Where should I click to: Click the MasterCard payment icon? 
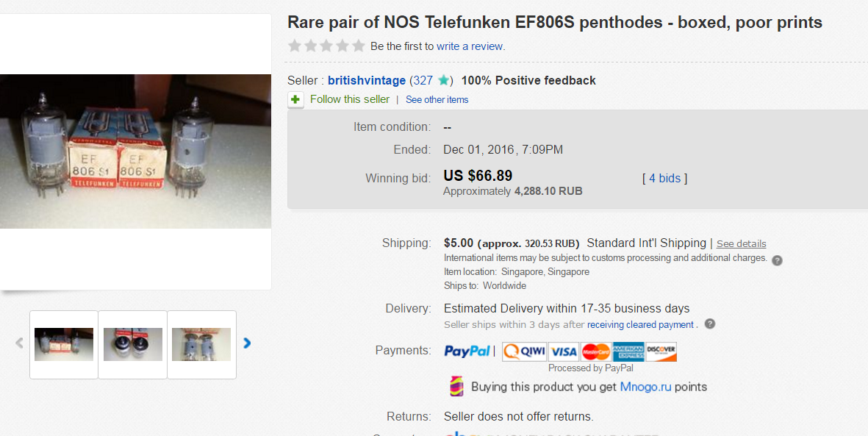click(x=595, y=351)
